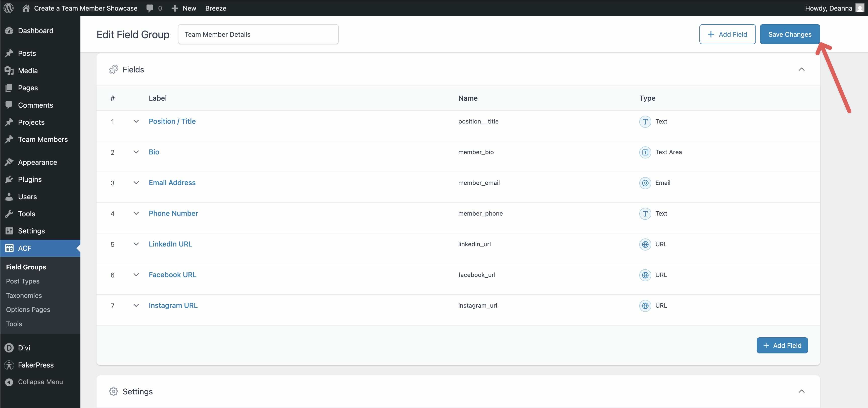Click the comments bubble icon in admin bar

(149, 8)
